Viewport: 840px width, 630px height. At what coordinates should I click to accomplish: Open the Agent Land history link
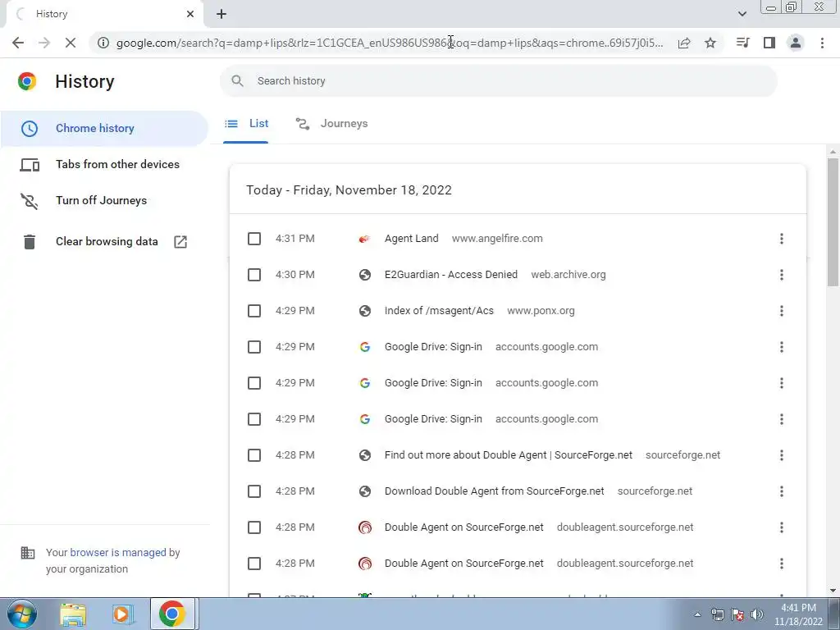(412, 239)
